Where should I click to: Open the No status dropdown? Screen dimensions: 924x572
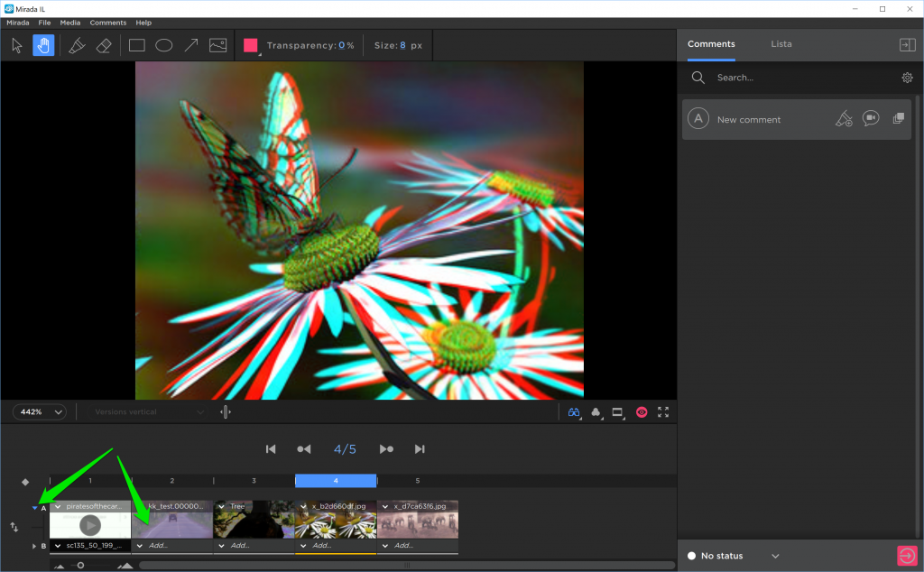pyautogui.click(x=733, y=556)
